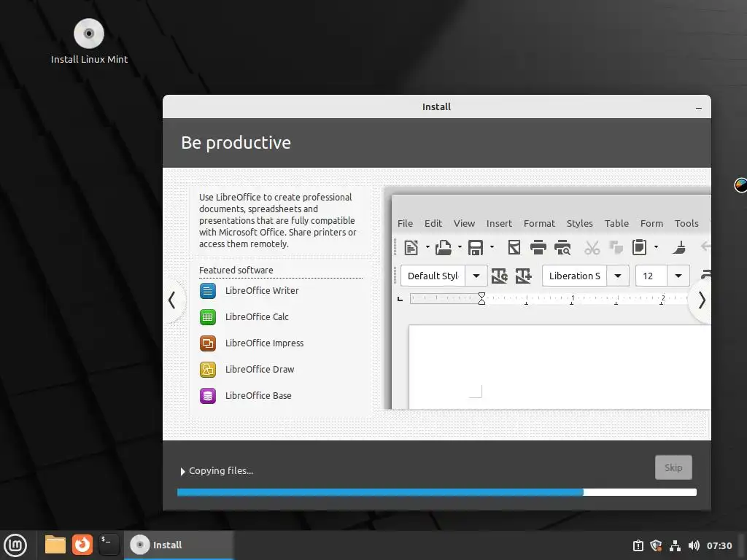The height and width of the screenshot is (560, 747).
Task: Open the Default Style dropdown arrow in preview
Action: coord(476,276)
